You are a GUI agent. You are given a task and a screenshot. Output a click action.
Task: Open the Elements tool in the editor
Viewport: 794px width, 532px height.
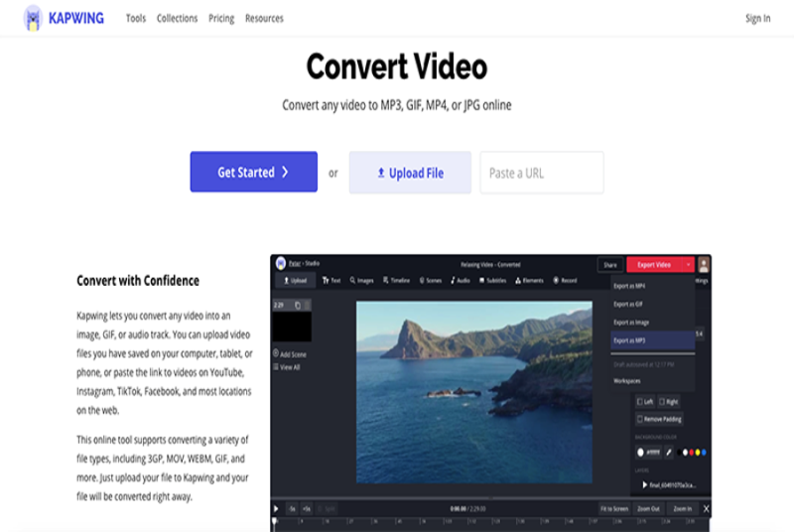point(529,281)
